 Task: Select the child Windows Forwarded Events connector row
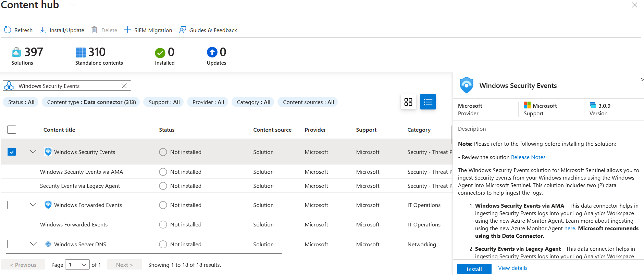pos(226,224)
